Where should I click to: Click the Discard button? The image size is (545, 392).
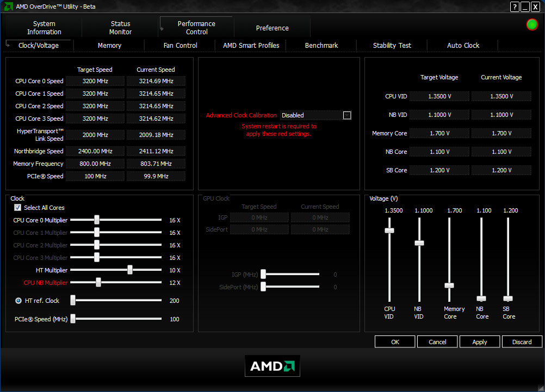[522, 342]
